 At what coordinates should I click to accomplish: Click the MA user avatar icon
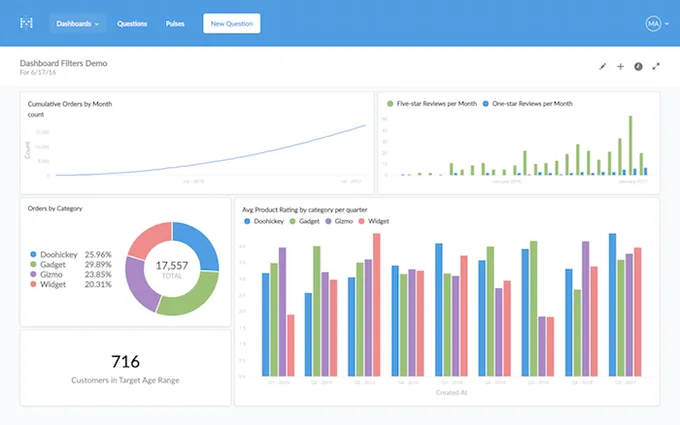[x=653, y=22]
